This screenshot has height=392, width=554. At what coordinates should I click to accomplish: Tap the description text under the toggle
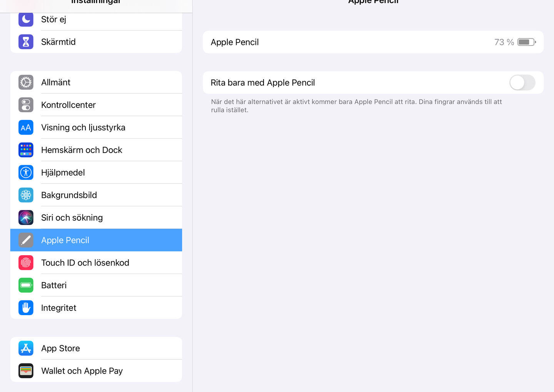356,106
